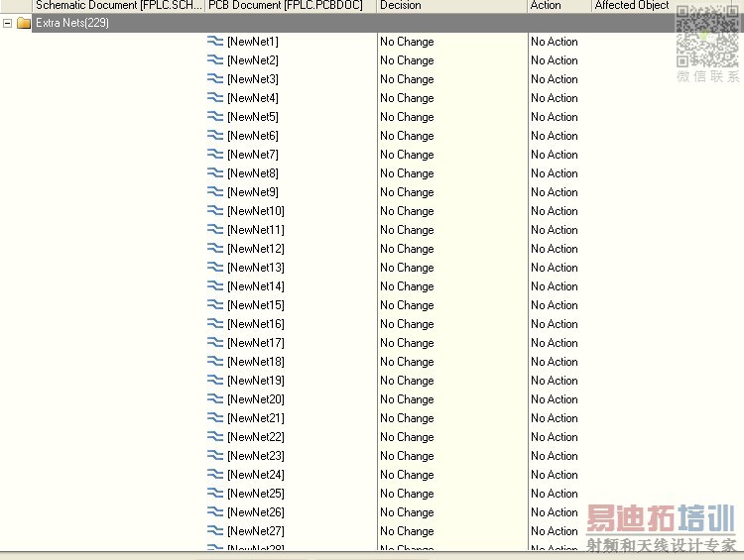The width and height of the screenshot is (744, 560).
Task: Click the No Action cell for [NewNet16]
Action: tap(555, 324)
